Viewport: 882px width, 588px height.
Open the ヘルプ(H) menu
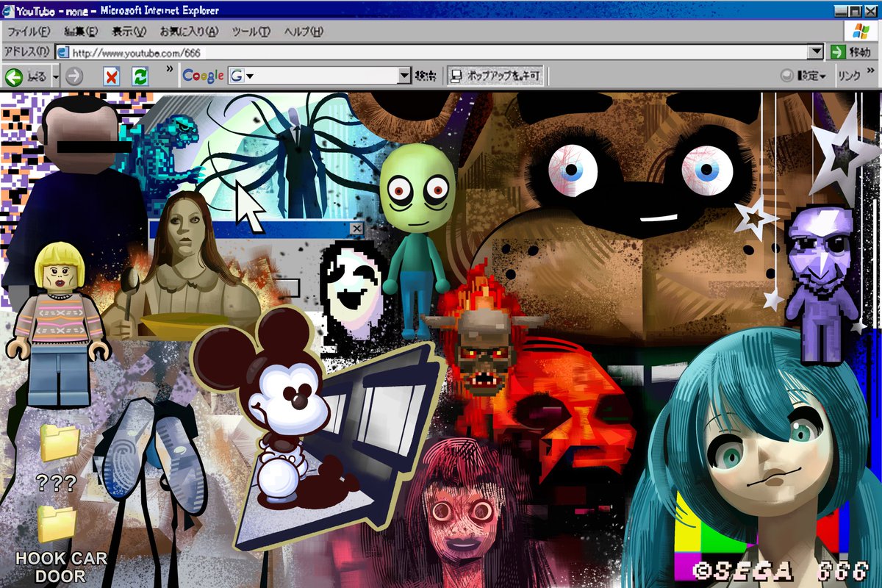coord(303,32)
